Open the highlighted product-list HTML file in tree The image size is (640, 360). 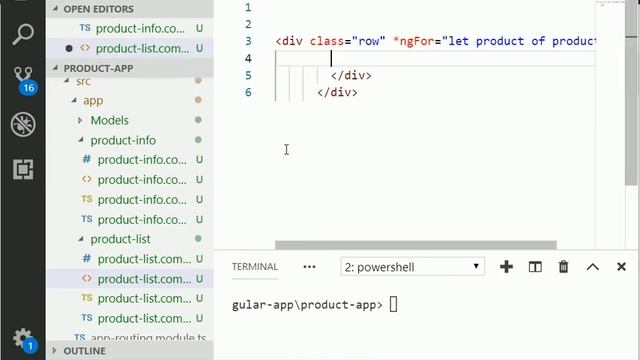(130, 279)
